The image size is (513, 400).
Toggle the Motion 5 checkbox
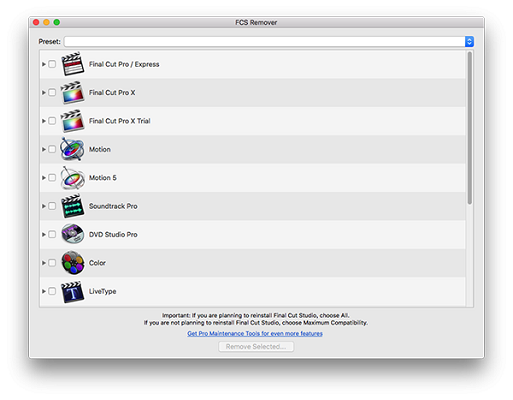pos(52,178)
